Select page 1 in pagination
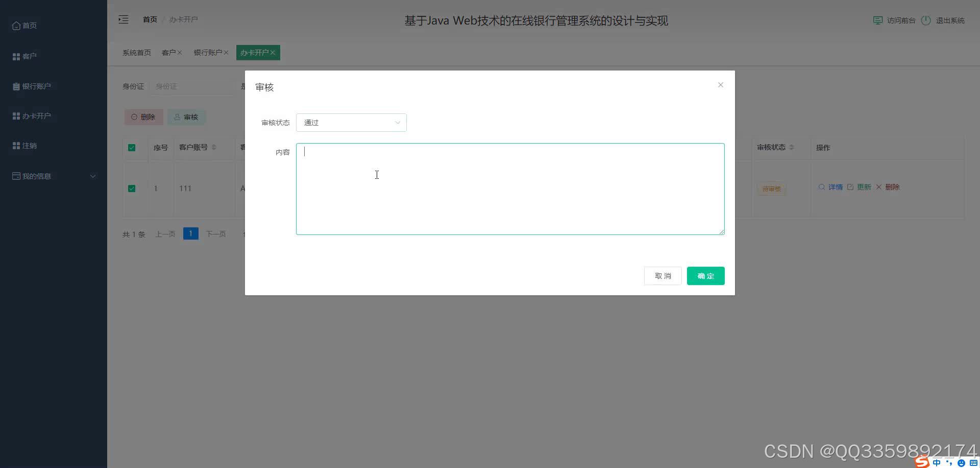Image resolution: width=980 pixels, height=468 pixels. coord(190,233)
